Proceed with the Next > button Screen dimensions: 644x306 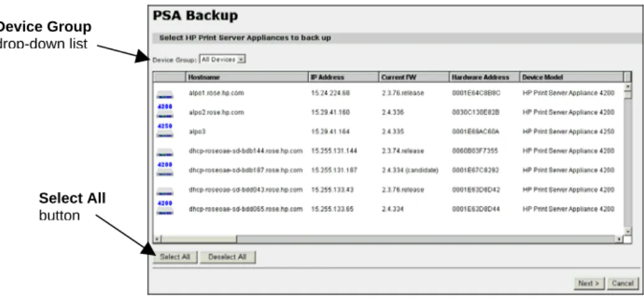pyautogui.click(x=589, y=284)
